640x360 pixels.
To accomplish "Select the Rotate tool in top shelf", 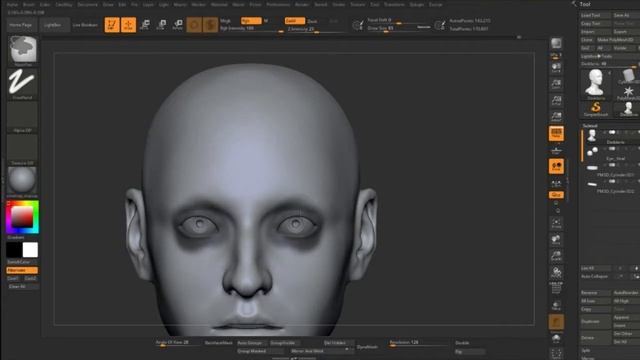I will point(178,25).
